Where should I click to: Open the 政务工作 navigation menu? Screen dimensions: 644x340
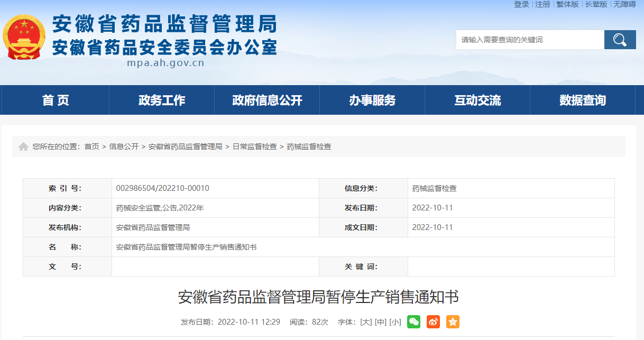point(162,100)
